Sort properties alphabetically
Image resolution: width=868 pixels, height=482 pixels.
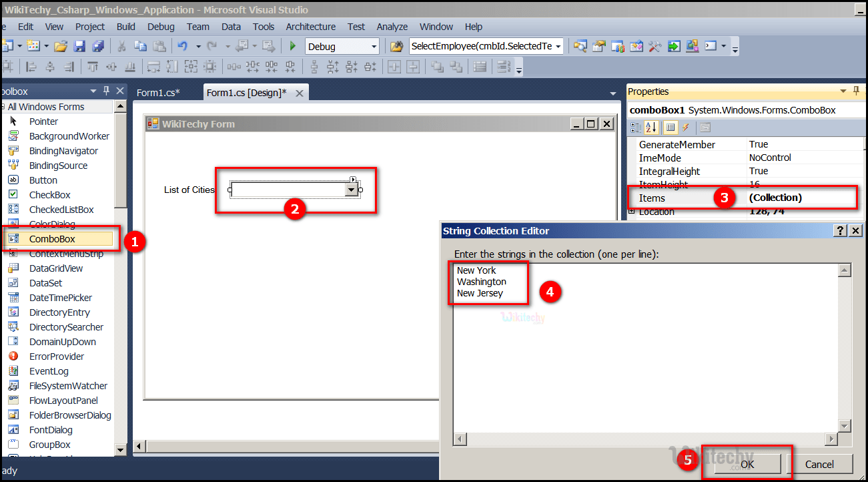pos(650,127)
